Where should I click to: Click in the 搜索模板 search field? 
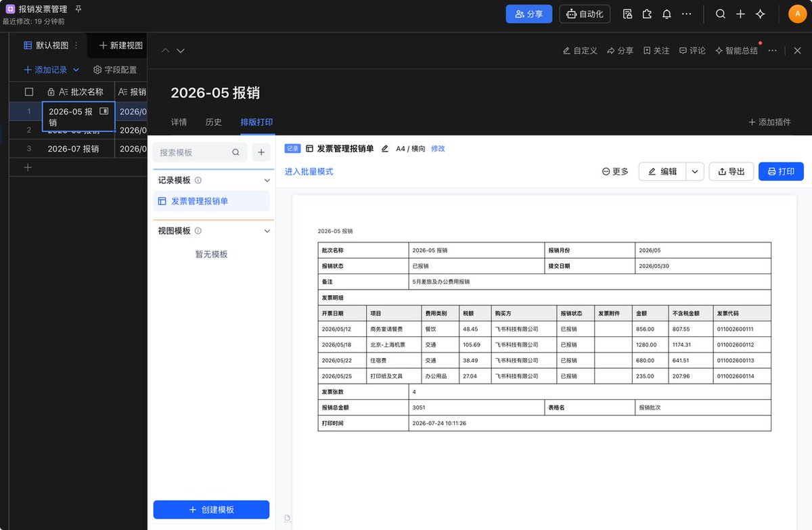point(200,152)
